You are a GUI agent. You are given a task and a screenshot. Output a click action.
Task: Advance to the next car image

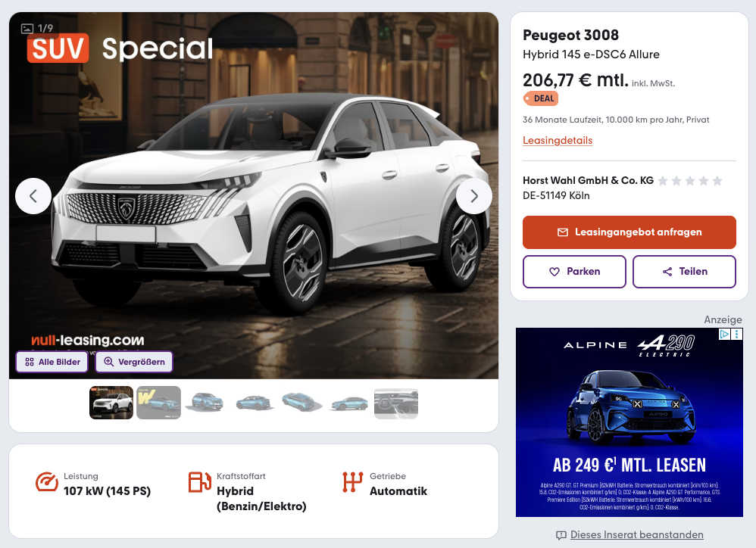coord(474,196)
